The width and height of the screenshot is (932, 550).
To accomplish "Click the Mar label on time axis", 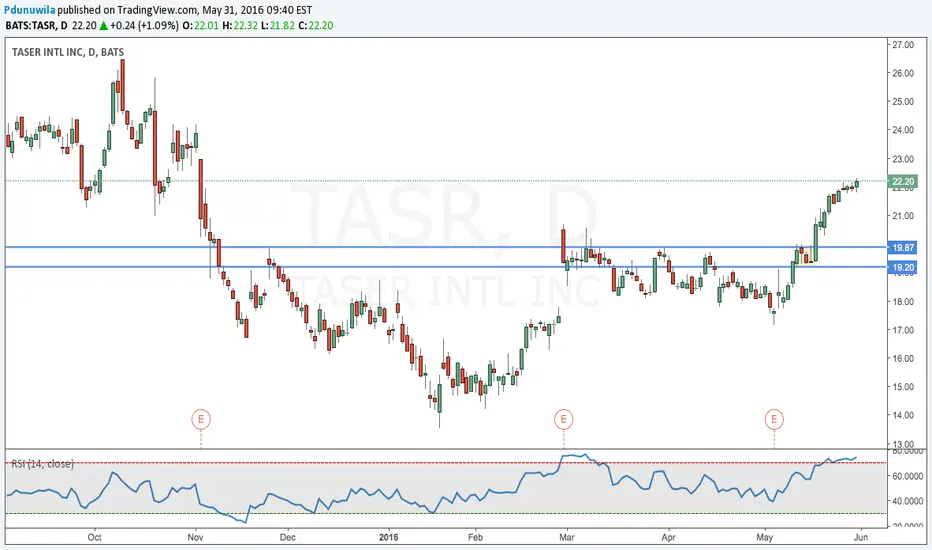I will pyautogui.click(x=567, y=538).
